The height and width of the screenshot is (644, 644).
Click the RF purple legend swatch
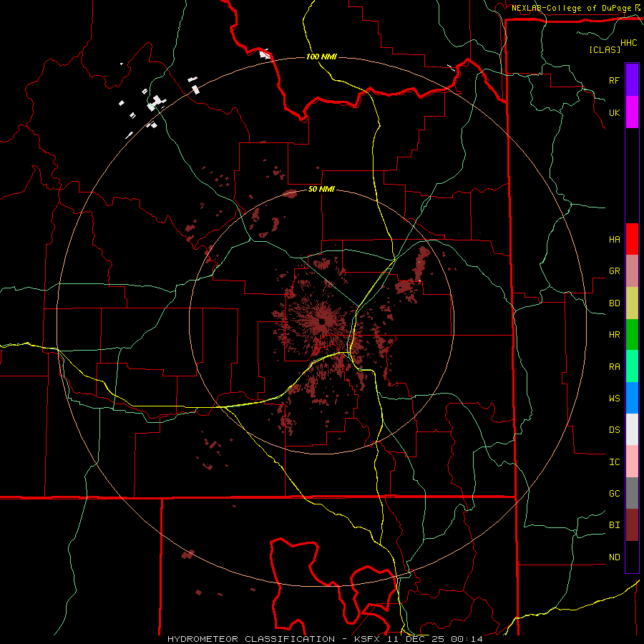tap(632, 80)
